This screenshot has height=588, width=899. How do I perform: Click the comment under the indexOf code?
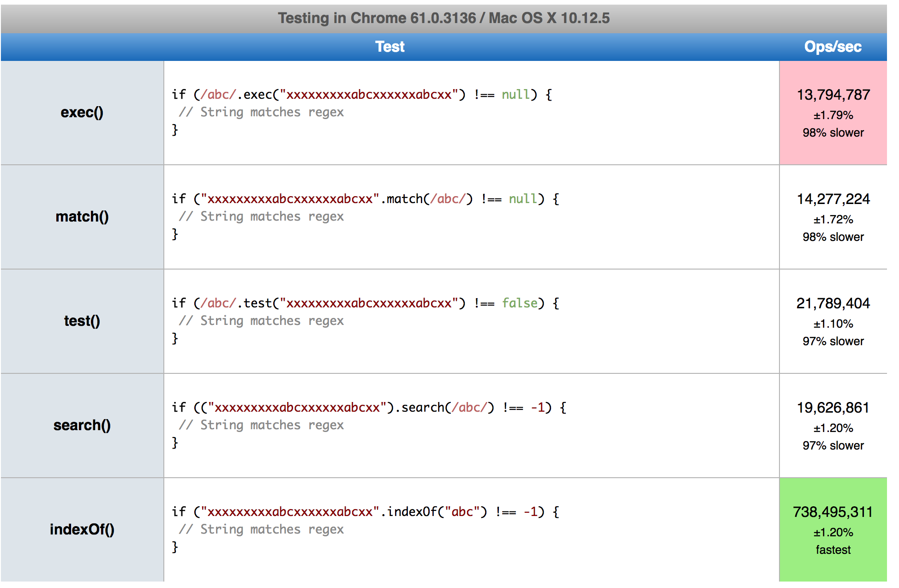pyautogui.click(x=261, y=530)
